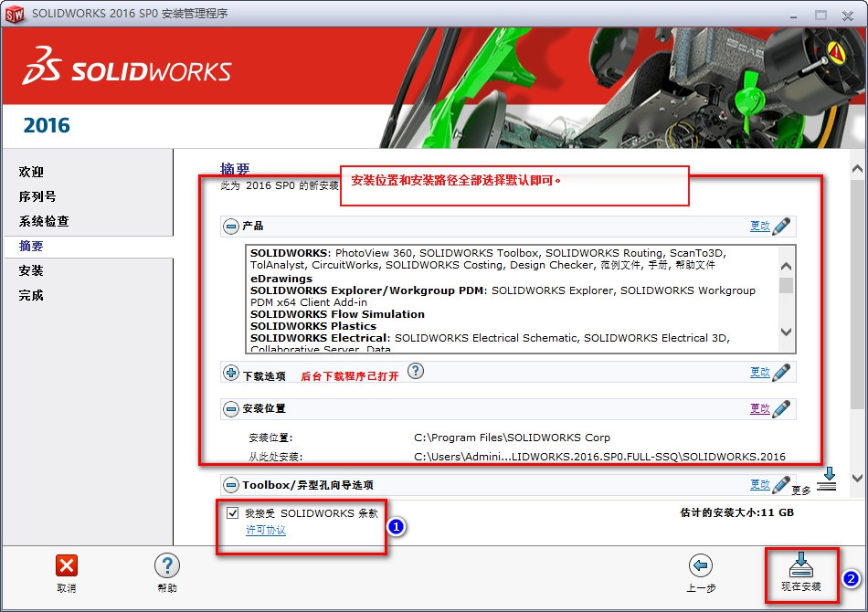Click the 从此处安装 source path text
The image size is (868, 612).
click(x=599, y=457)
